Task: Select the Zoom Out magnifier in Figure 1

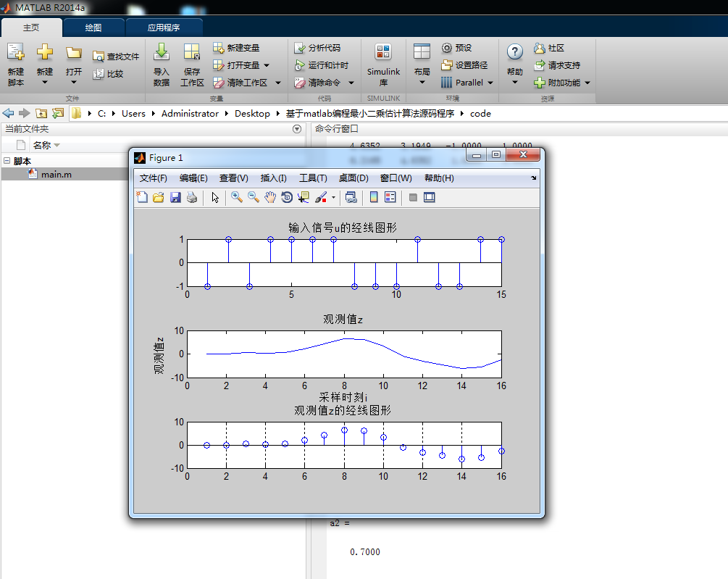Action: 254,197
